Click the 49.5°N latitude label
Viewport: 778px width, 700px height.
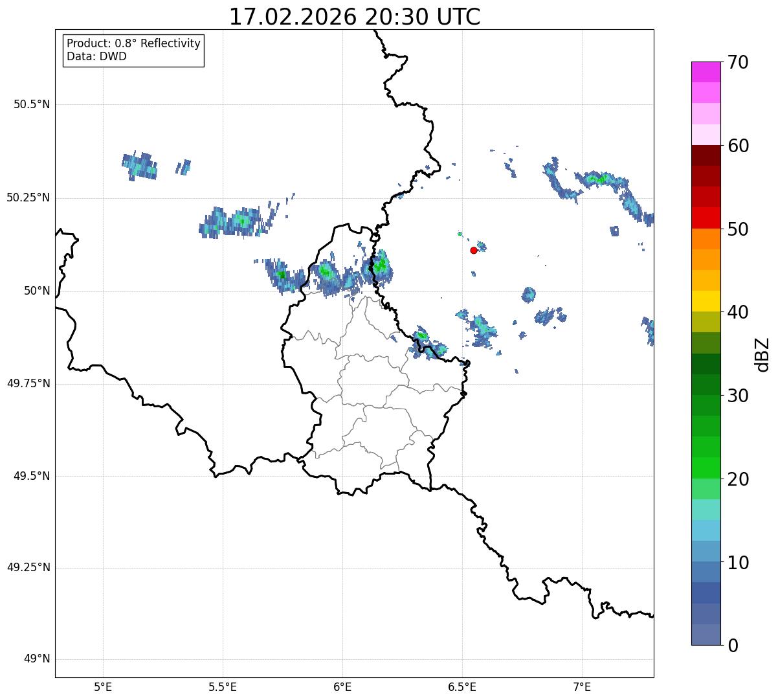32,476
